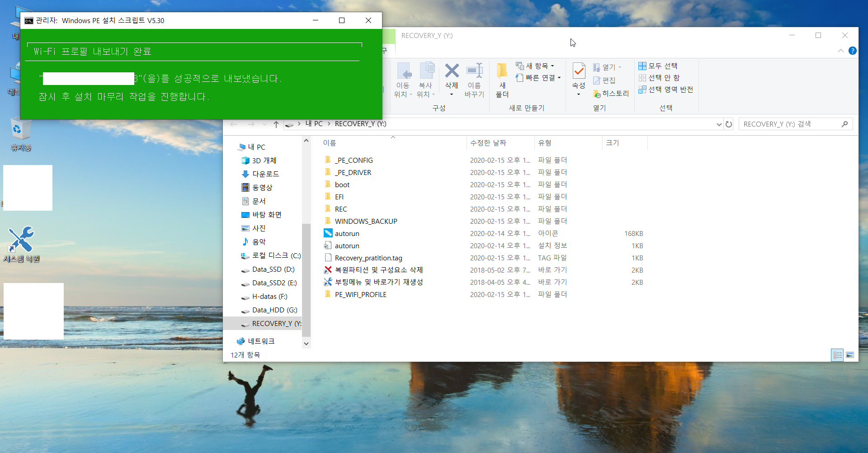868x453 pixels.
Task: Open 시스템 복원 desktop shortcut icon
Action: [x=21, y=244]
